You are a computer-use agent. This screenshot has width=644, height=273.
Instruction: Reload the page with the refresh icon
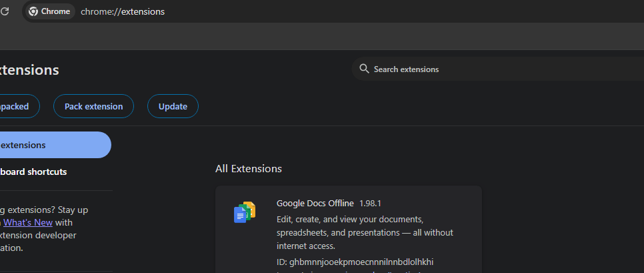[x=5, y=11]
